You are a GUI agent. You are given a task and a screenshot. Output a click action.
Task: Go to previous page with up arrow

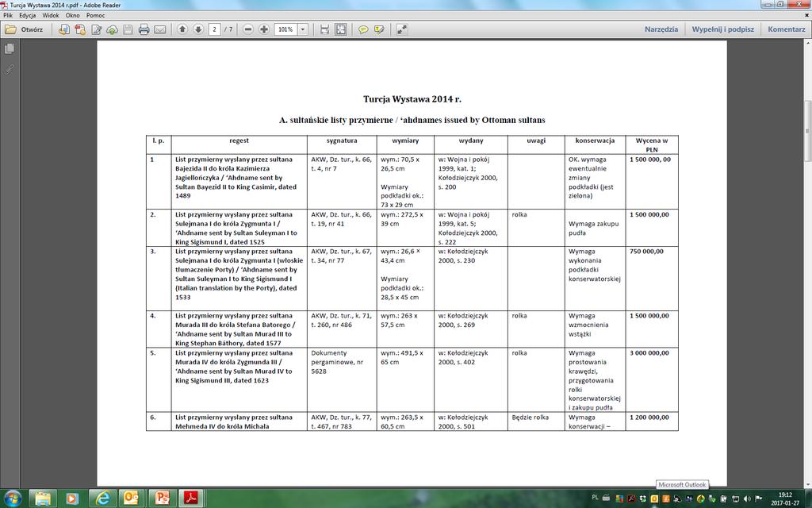[x=182, y=29]
